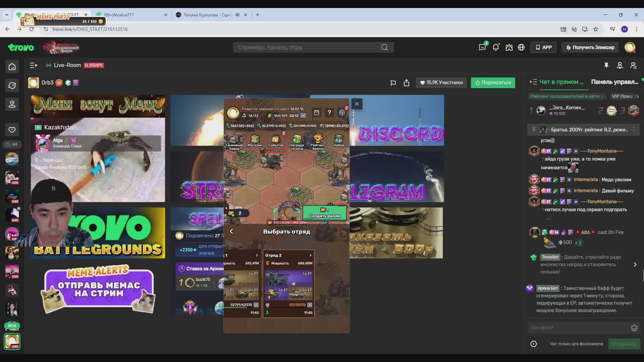Open the calendar icon in game panel
The height and width of the screenshot is (362, 644).
[317, 113]
